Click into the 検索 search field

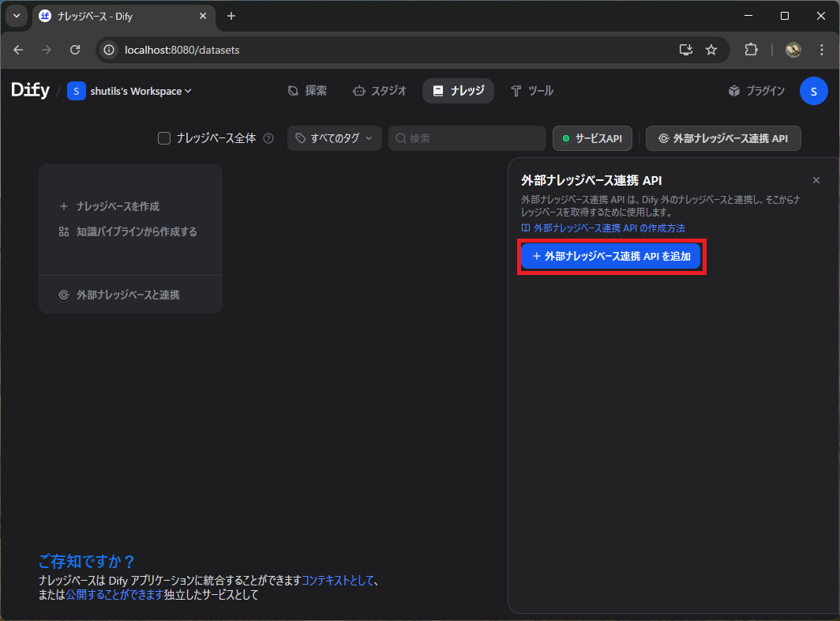point(466,137)
